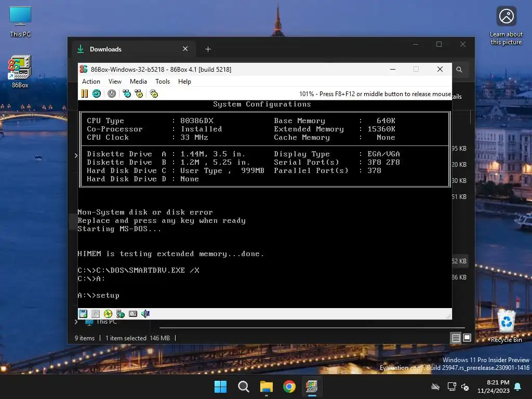Screen dimensions: 532x399
Task: Open File Explorer from the taskbar
Action: [267, 387]
